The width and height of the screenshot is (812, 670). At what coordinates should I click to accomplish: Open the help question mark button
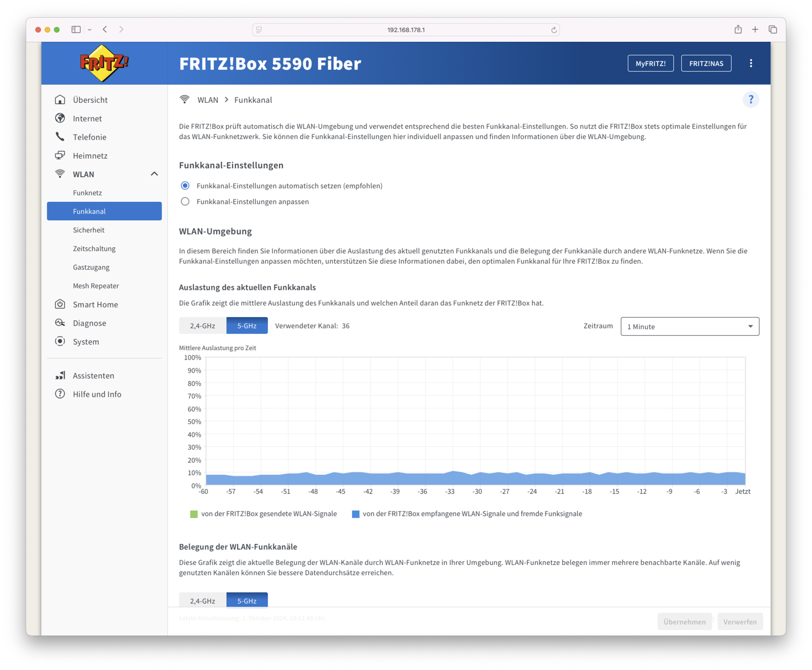pos(751,99)
